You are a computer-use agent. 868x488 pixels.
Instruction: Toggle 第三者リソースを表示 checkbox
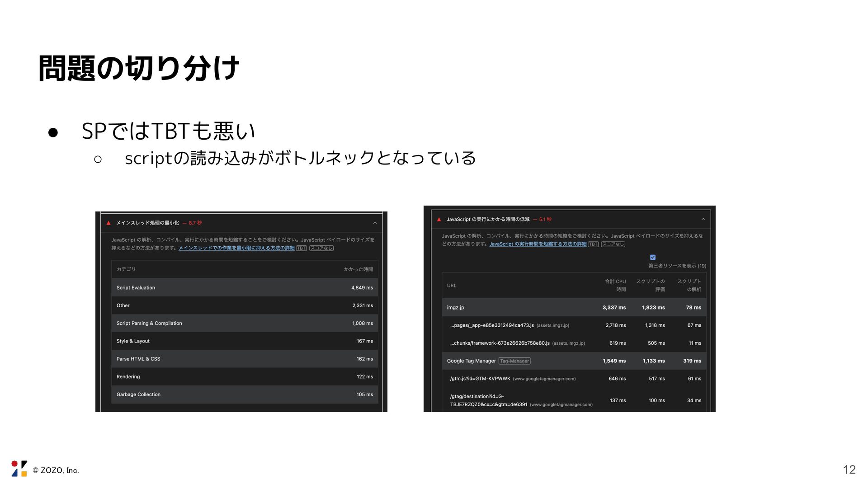pyautogui.click(x=653, y=257)
